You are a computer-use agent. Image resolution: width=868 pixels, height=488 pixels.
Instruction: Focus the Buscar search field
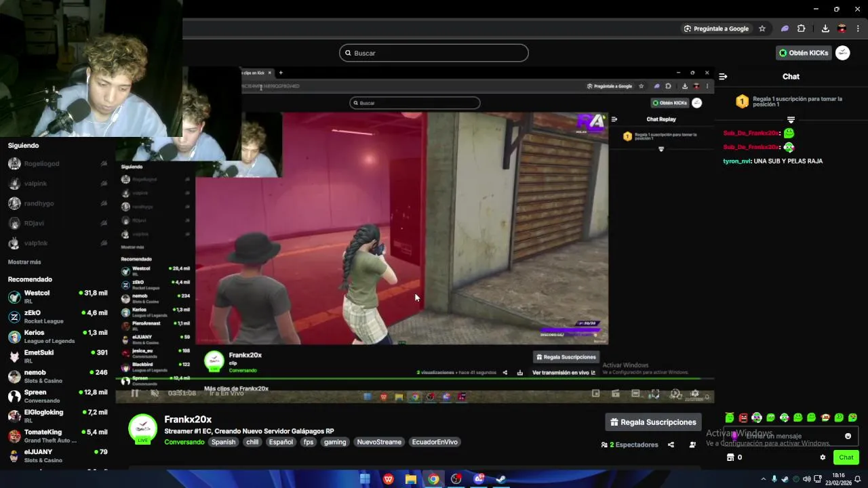click(x=434, y=53)
